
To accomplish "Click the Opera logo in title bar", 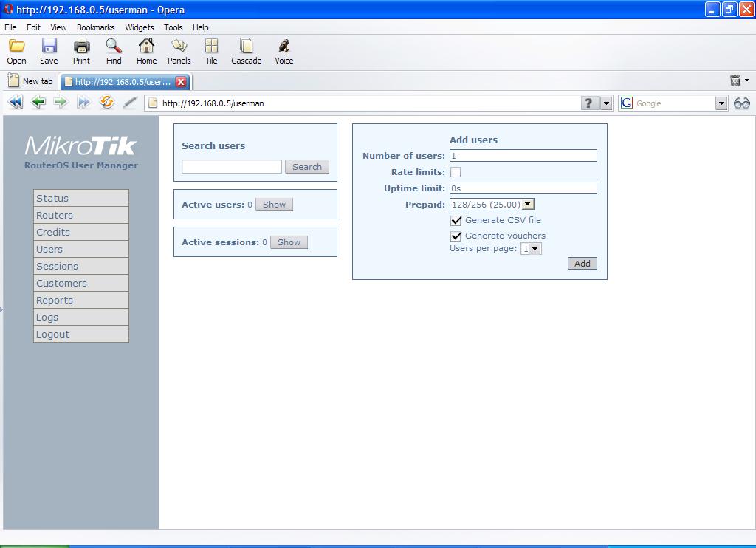I will coord(8,9).
